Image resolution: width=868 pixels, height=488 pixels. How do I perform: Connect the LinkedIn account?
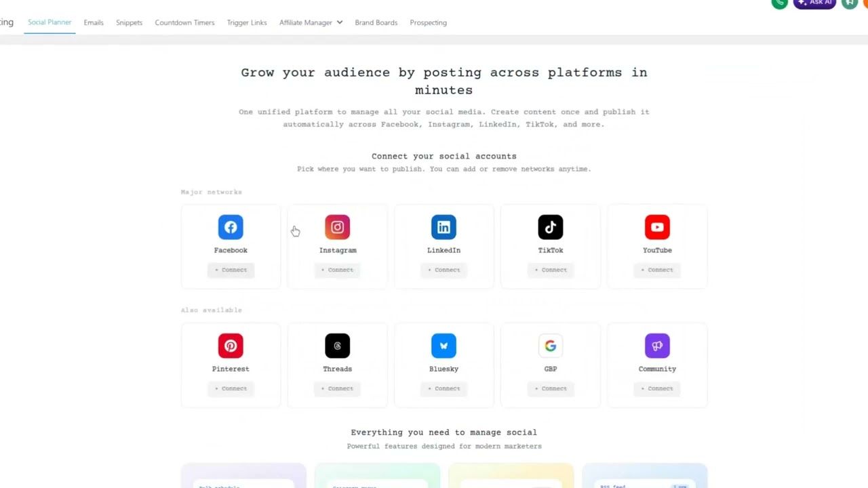coord(443,270)
